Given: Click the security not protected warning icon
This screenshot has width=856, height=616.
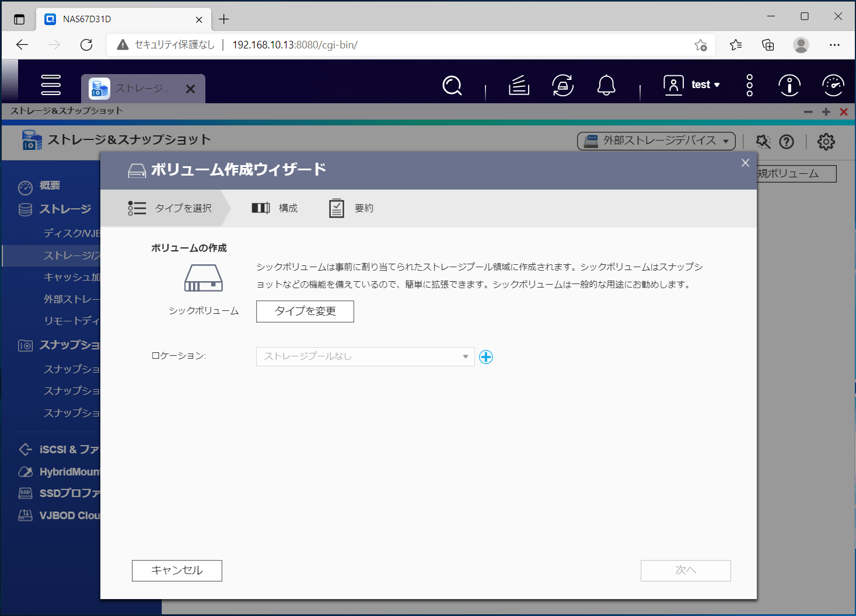Looking at the screenshot, I should [123, 45].
